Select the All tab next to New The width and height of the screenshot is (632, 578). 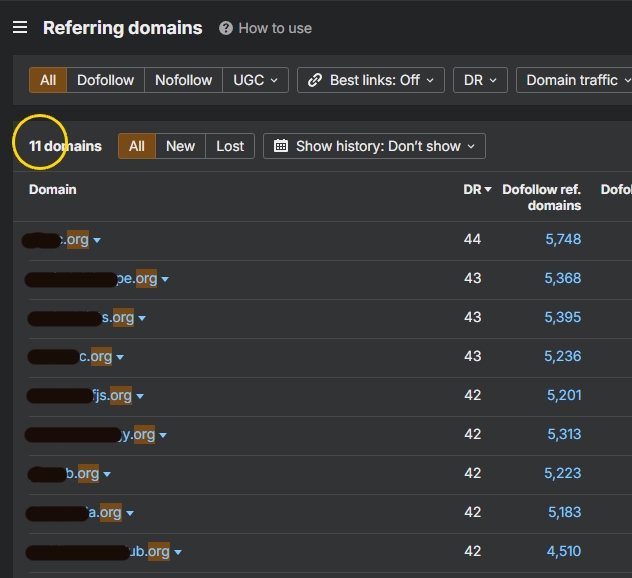tap(137, 146)
